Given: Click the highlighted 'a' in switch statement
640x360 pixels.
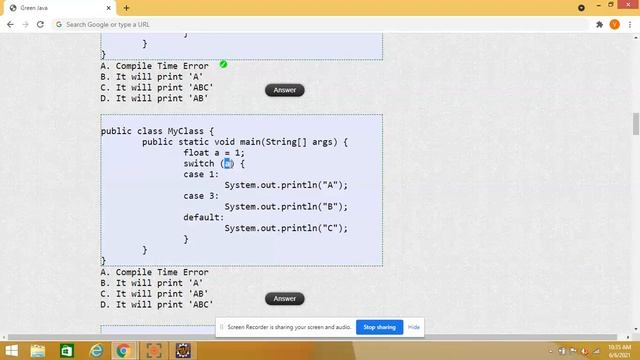Looking at the screenshot, I should coord(227,164).
